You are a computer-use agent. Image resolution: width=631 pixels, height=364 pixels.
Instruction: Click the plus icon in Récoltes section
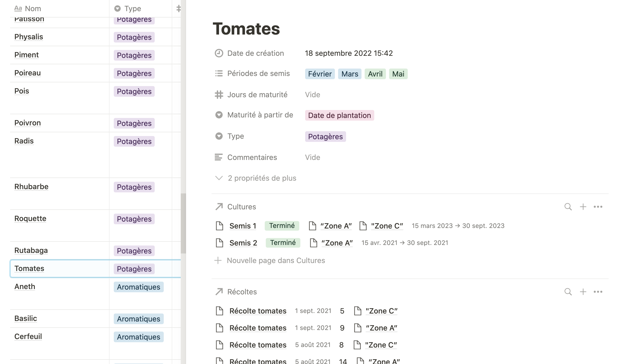[583, 292]
